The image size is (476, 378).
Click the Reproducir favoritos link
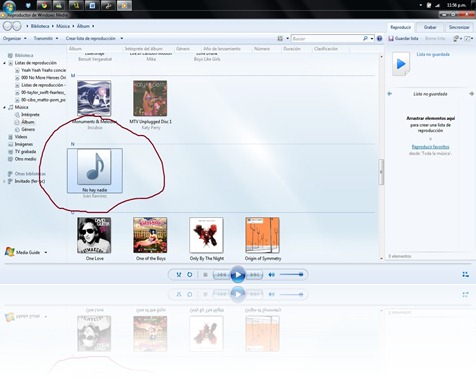pos(430,147)
